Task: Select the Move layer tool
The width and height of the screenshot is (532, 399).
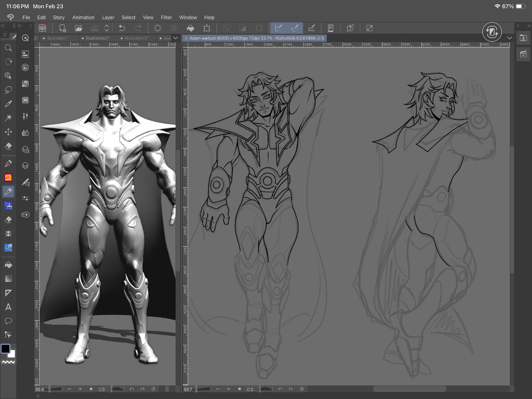Action: (x=8, y=132)
